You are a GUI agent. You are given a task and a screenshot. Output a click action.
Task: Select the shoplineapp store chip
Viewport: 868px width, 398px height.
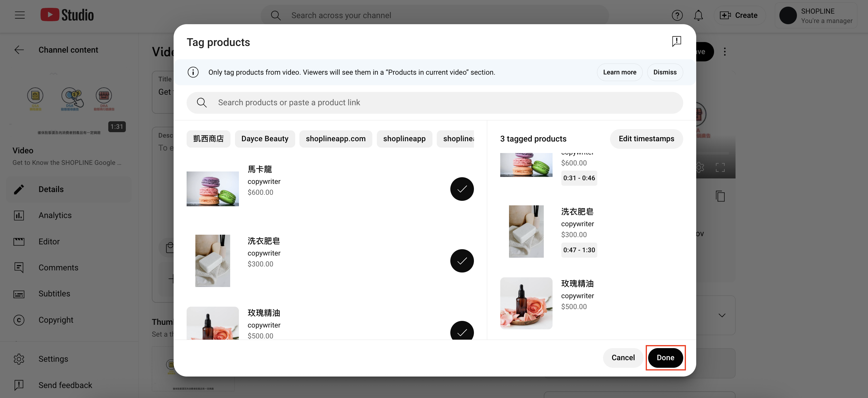pyautogui.click(x=404, y=139)
